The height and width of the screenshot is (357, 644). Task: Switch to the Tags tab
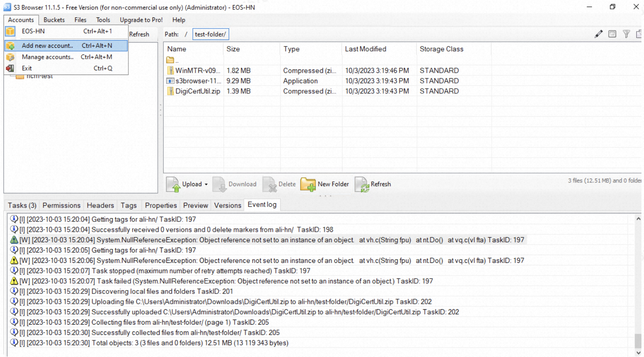(129, 205)
